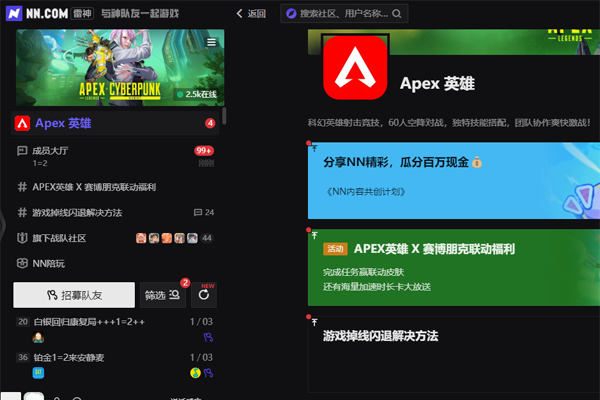Click the chat bubble icon by 成员大厅
The image size is (600, 400).
22,151
